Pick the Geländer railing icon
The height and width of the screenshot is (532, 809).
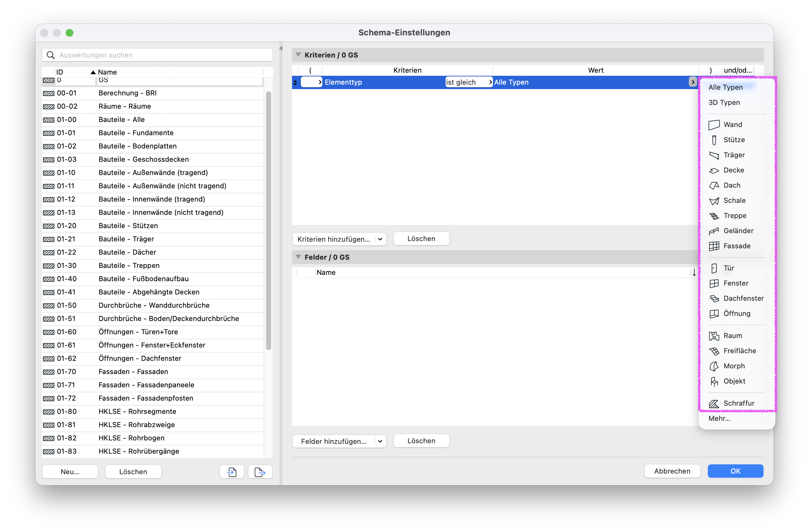pyautogui.click(x=714, y=231)
